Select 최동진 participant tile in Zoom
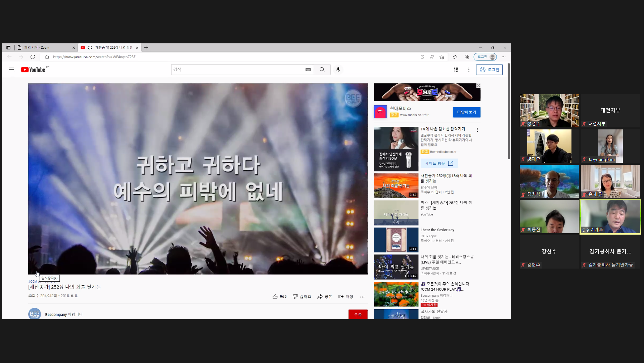The height and width of the screenshot is (363, 644). (x=549, y=216)
